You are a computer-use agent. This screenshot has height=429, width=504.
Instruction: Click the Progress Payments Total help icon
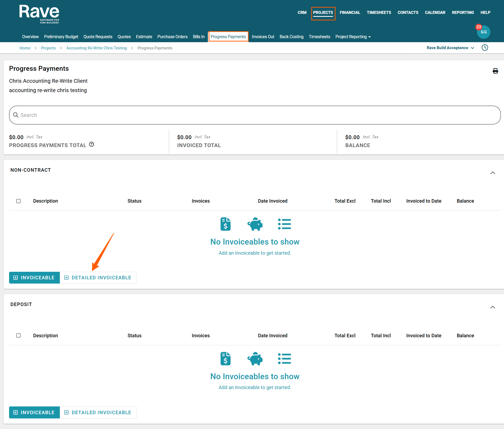(92, 144)
